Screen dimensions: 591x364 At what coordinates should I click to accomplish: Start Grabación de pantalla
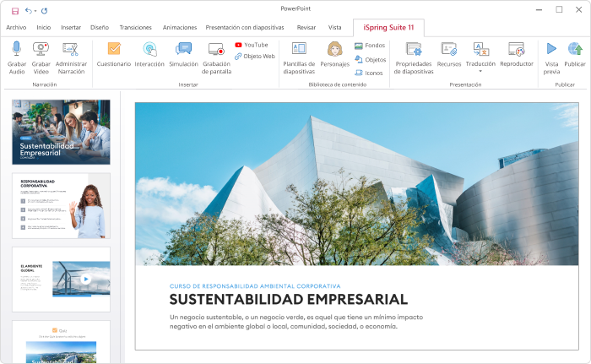(x=216, y=57)
